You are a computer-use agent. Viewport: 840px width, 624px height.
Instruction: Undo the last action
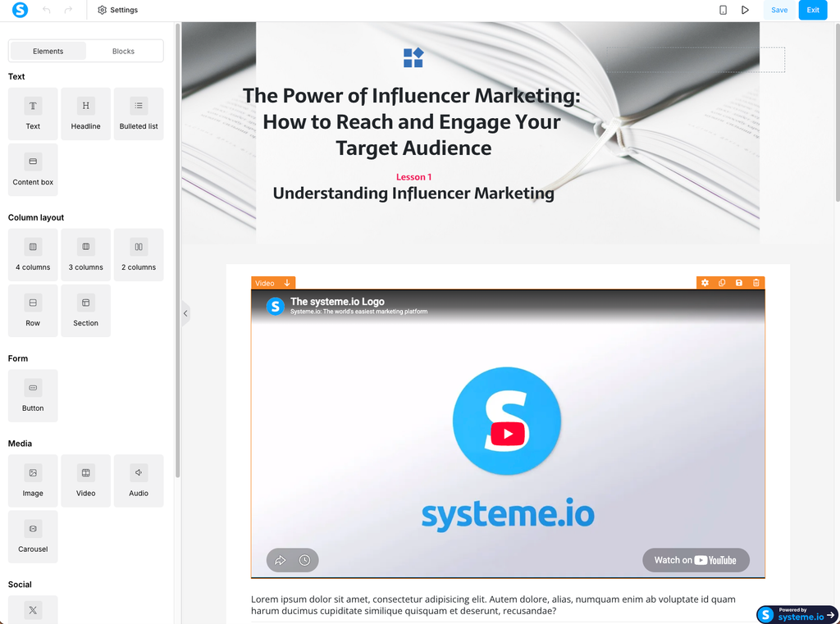coord(47,10)
